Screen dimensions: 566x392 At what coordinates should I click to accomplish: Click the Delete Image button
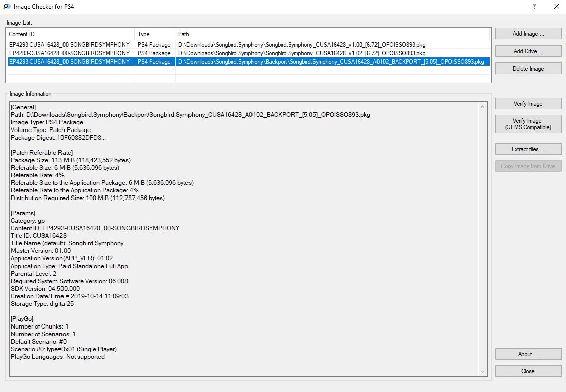pyautogui.click(x=528, y=68)
